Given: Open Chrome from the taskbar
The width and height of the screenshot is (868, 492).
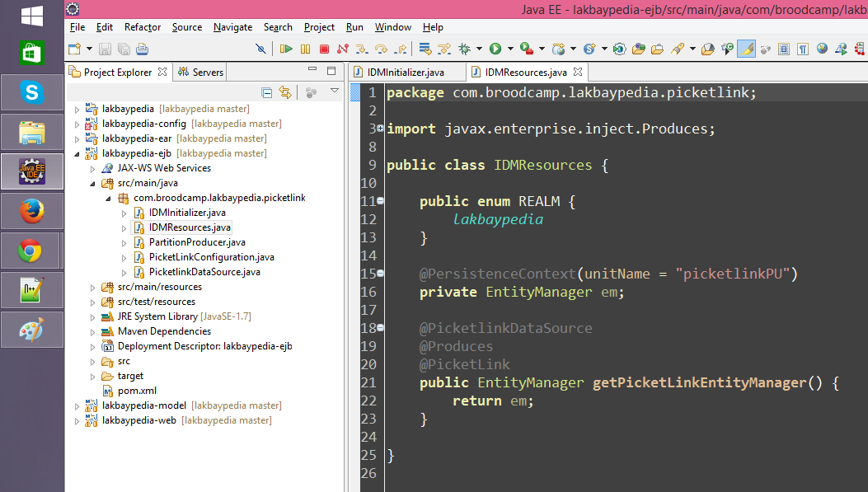Looking at the screenshot, I should (x=31, y=251).
